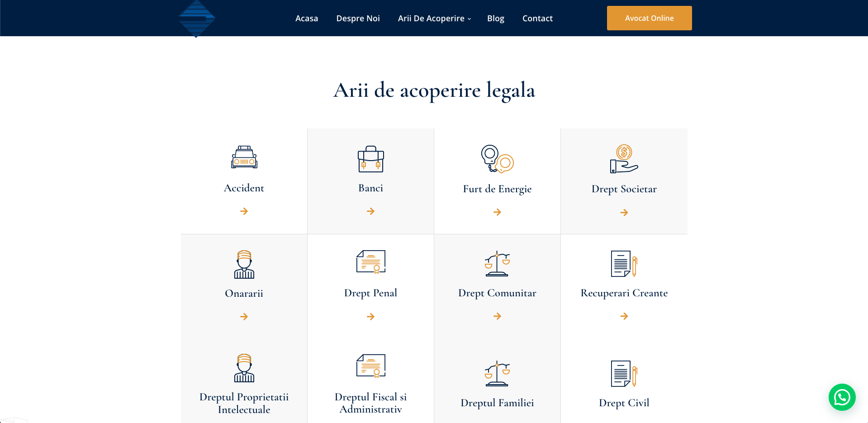Select the Dreptul Familiei link
The image size is (868, 423).
(x=498, y=403)
